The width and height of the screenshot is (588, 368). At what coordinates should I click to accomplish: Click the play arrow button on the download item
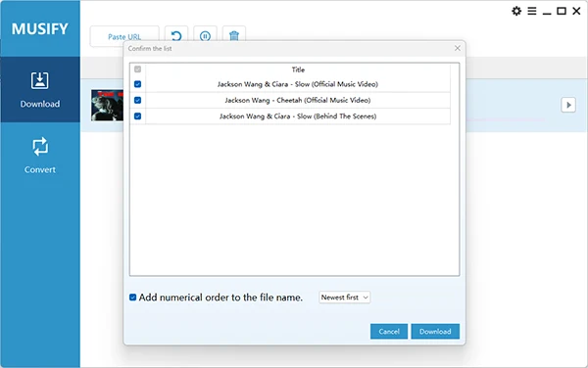pos(568,105)
